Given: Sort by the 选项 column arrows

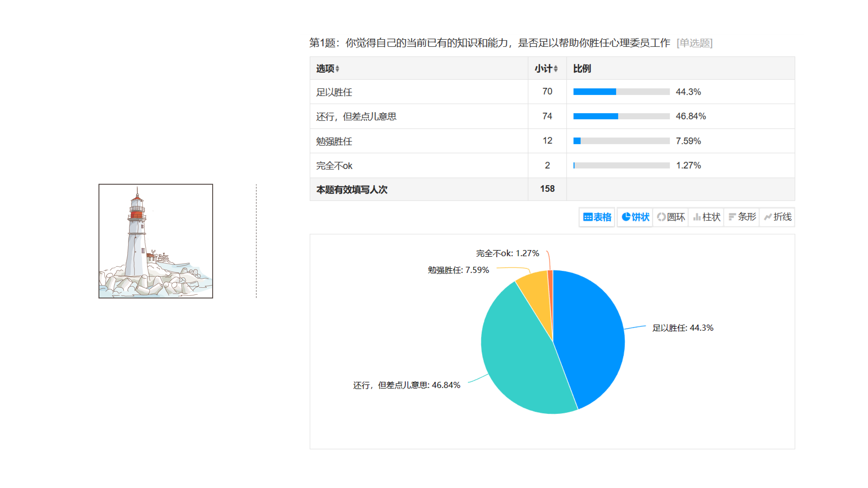Looking at the screenshot, I should point(337,69).
